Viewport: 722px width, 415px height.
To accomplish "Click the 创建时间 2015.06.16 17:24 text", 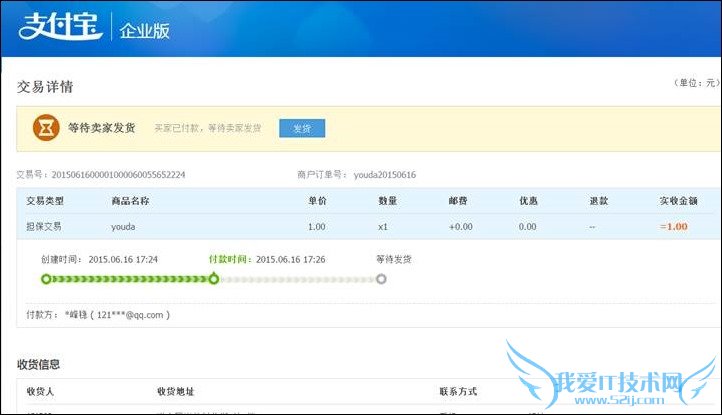I will point(99,259).
